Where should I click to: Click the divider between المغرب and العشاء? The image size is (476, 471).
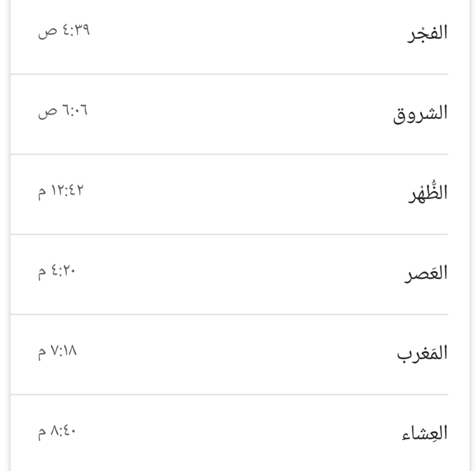point(229,395)
